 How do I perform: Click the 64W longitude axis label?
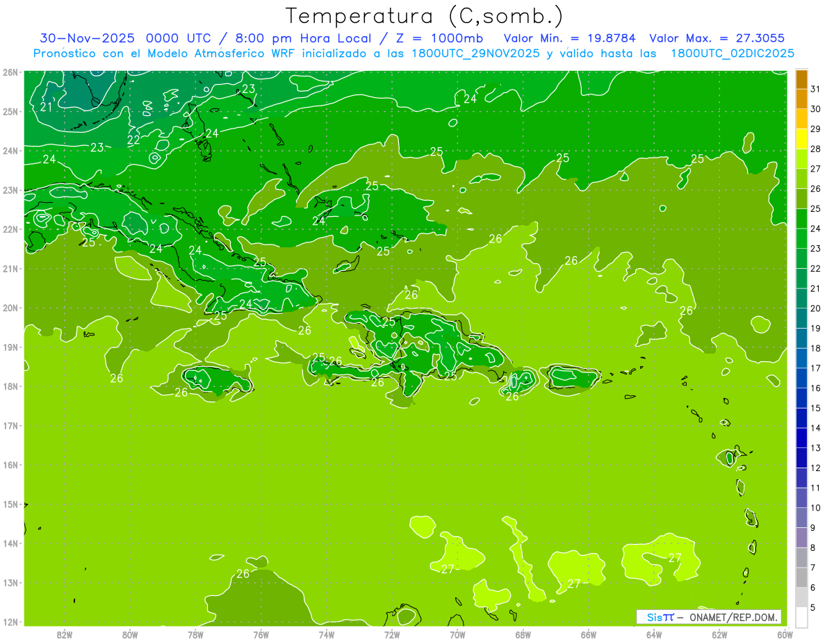click(653, 634)
